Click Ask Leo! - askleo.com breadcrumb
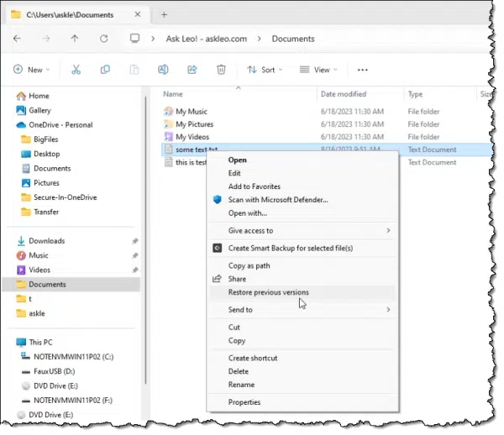This screenshot has height=435, width=504. 207,39
